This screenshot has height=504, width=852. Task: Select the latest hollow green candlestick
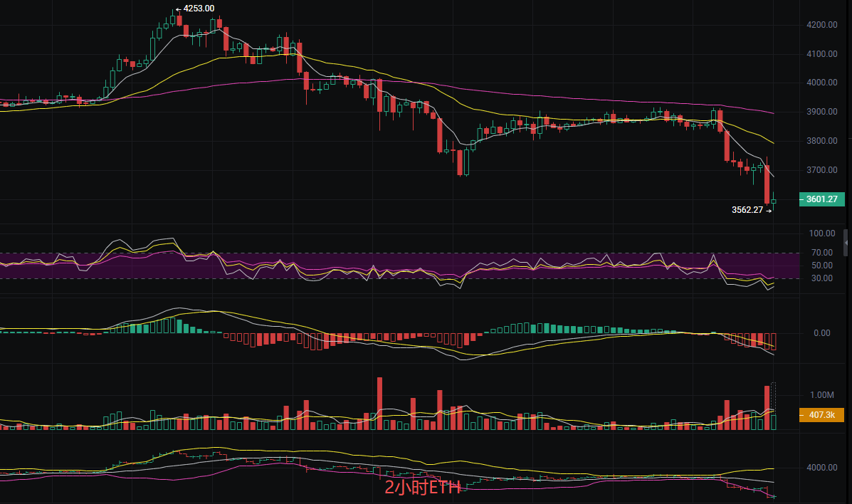(x=774, y=201)
